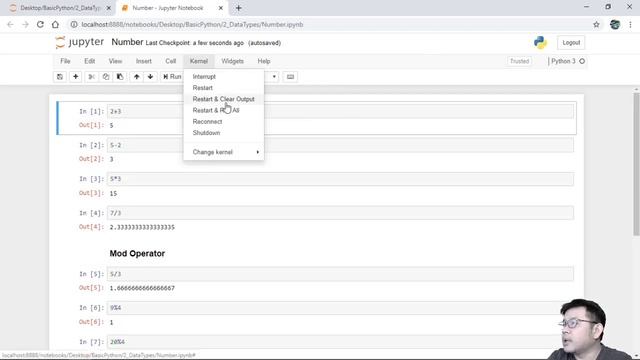Move selected cell down arrow
Screen dimensions: 640x360
[150, 77]
